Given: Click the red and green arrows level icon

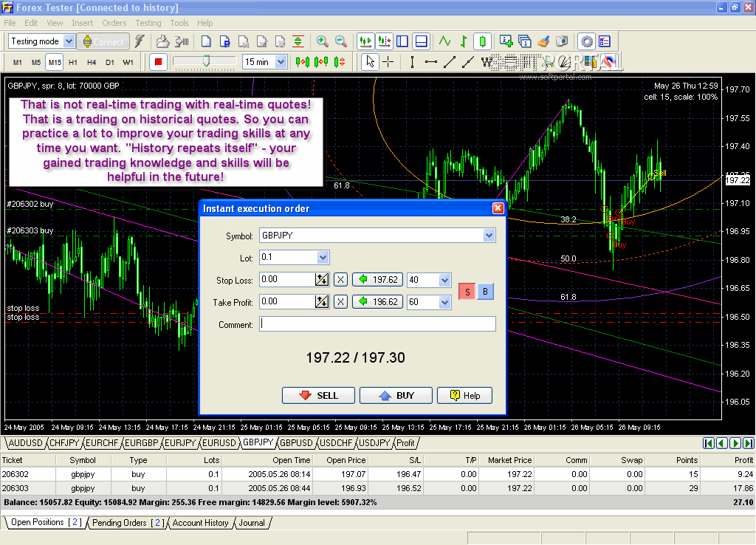Looking at the screenshot, I should [x=298, y=41].
